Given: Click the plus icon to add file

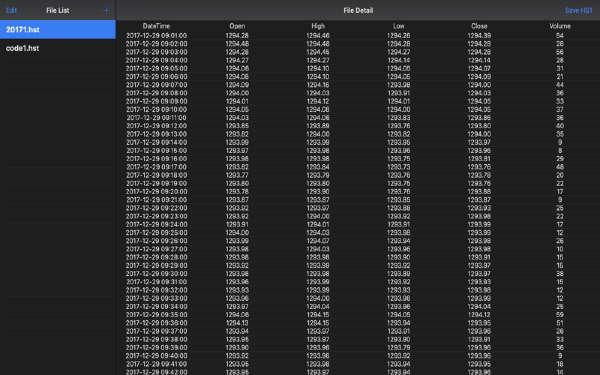Looking at the screenshot, I should (106, 11).
